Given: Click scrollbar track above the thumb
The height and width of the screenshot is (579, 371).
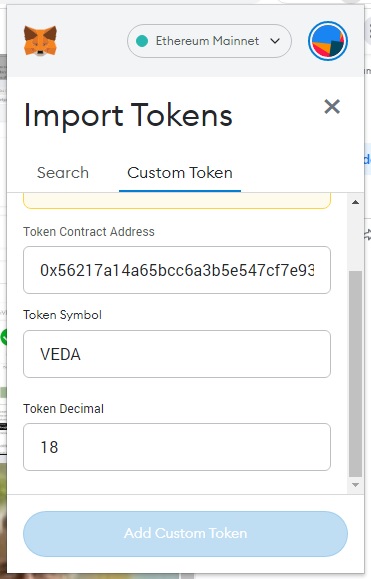Looking at the screenshot, I should pyautogui.click(x=355, y=239).
